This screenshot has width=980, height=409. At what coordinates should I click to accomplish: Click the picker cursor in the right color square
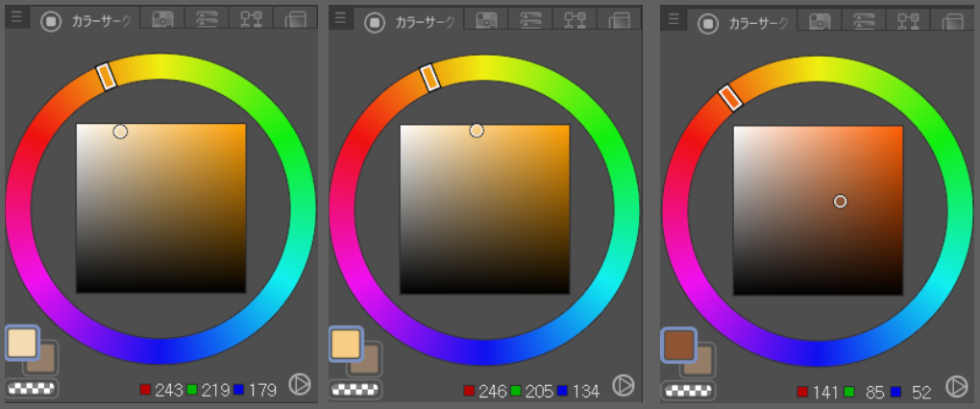pyautogui.click(x=841, y=201)
